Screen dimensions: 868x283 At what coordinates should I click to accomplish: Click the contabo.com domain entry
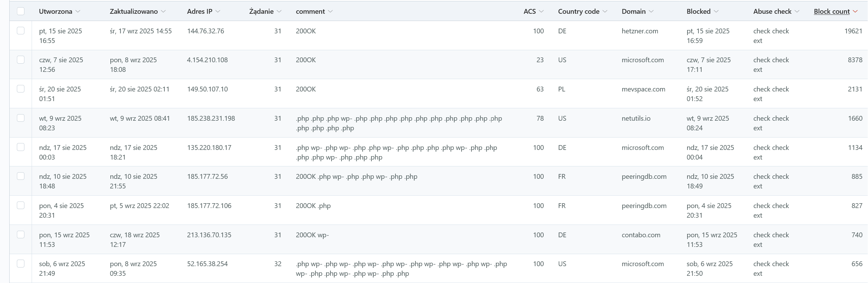coord(641,235)
